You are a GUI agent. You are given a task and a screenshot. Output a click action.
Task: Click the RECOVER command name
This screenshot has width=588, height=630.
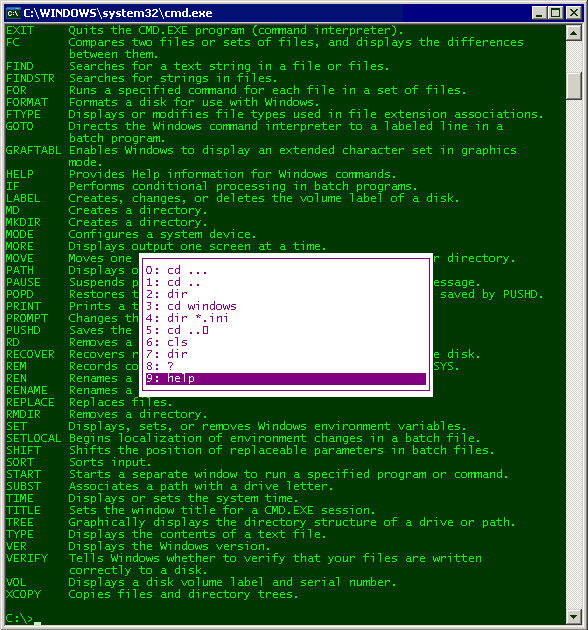pyautogui.click(x=31, y=355)
